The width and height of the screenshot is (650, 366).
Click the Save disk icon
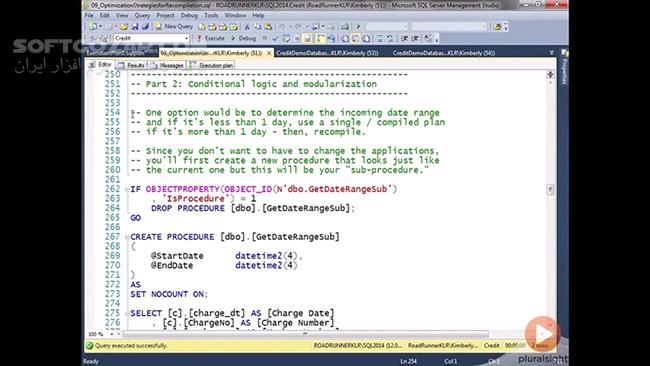pos(135,27)
